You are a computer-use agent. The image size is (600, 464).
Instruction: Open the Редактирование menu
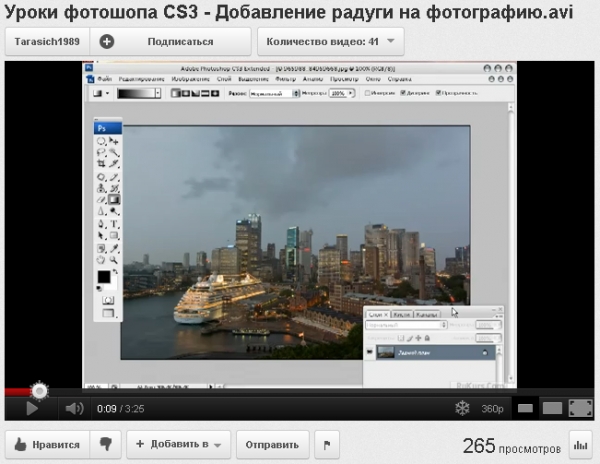coord(141,79)
